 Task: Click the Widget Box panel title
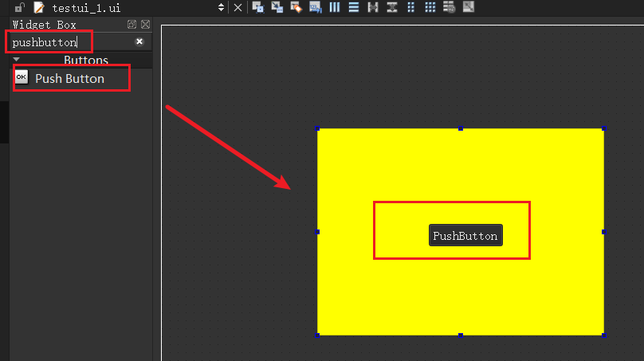click(45, 25)
